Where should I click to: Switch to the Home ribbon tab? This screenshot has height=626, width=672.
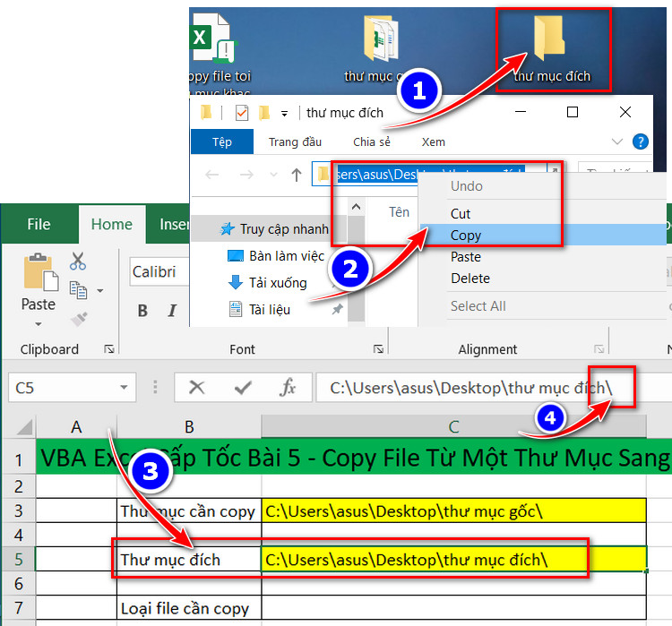click(112, 224)
